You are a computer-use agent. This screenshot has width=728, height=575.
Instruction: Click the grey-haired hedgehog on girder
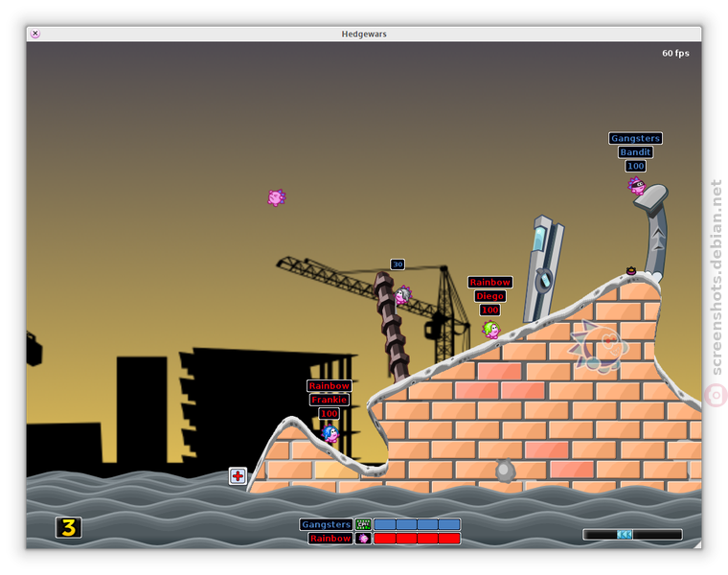click(403, 294)
